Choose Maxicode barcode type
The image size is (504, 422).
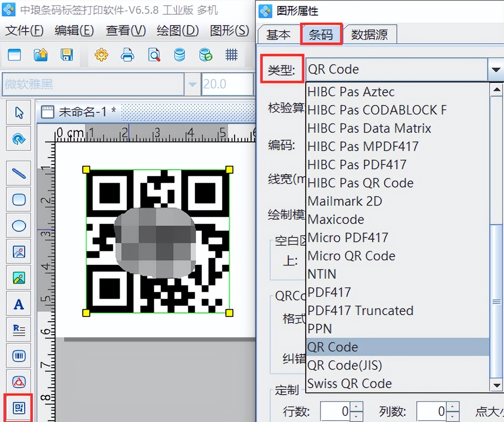coord(397,220)
